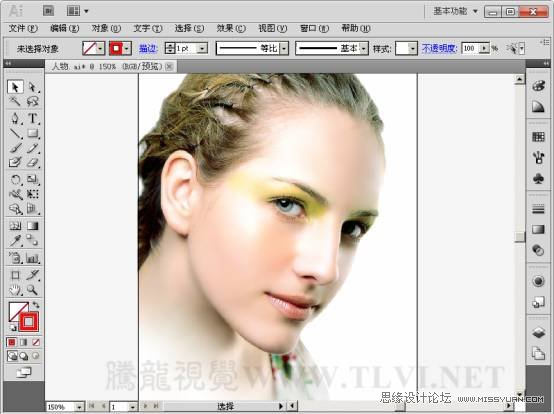Viewport: 554px width, 414px height.
Task: Open the Color panel icon
Action: click(538, 86)
